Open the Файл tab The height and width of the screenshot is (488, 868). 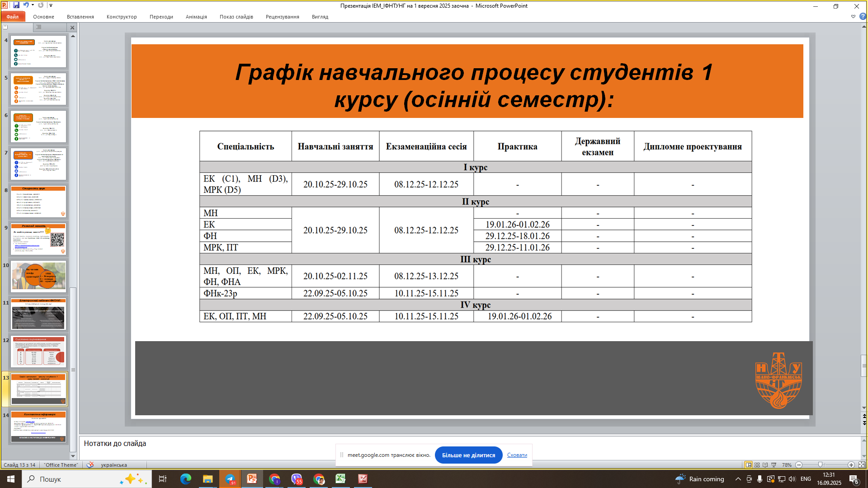[x=13, y=17]
